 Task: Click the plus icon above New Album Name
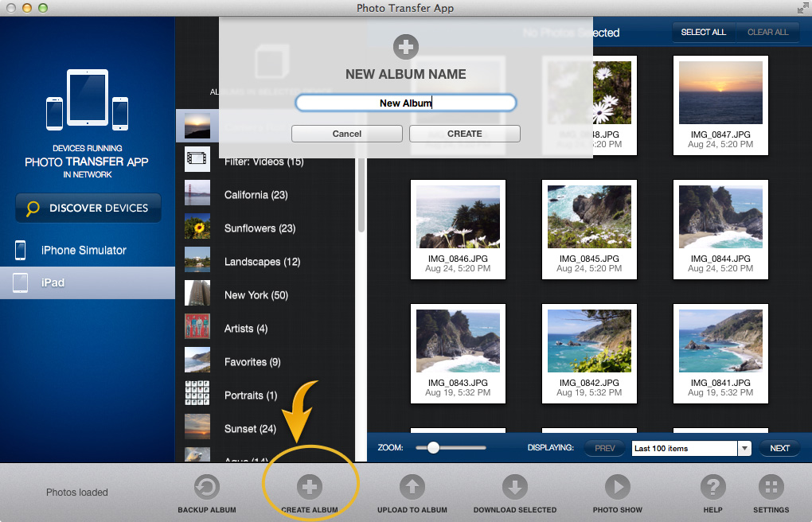[405, 47]
